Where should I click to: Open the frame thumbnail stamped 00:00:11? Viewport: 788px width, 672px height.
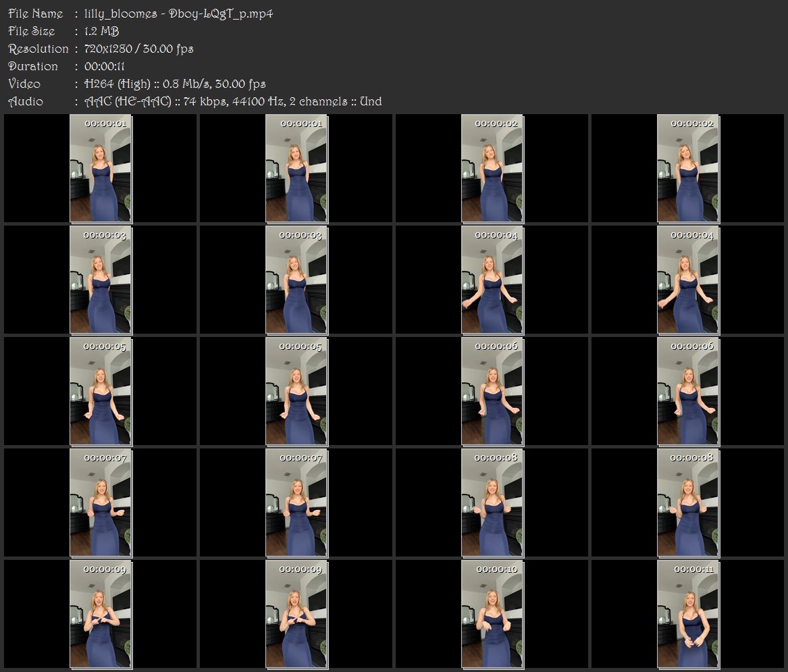[687, 614]
